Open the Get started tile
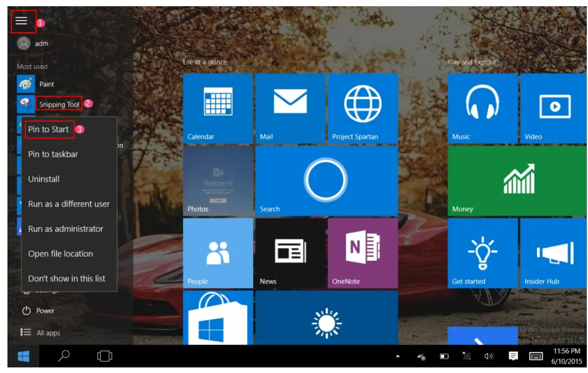The width and height of the screenshot is (588, 373). point(482,253)
